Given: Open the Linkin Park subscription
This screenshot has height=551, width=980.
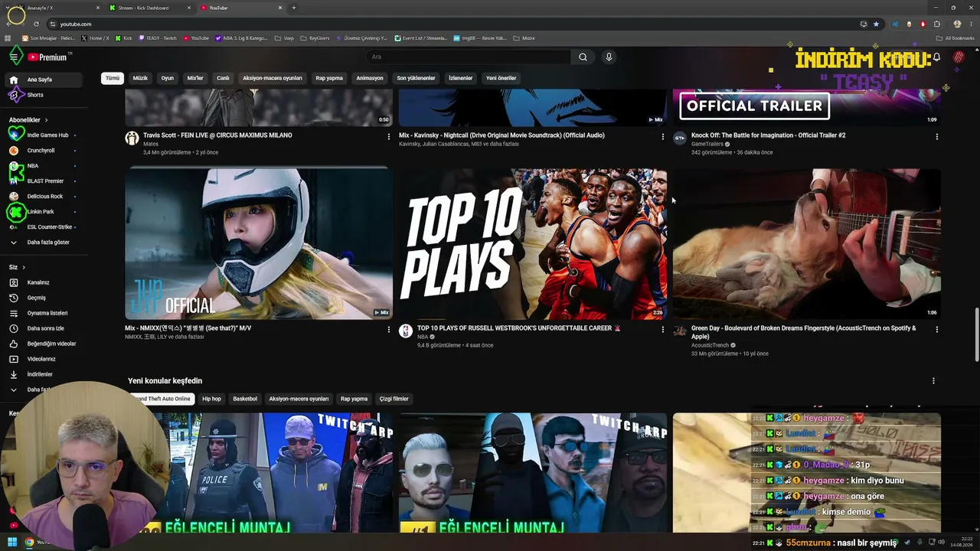Looking at the screenshot, I should point(44,212).
